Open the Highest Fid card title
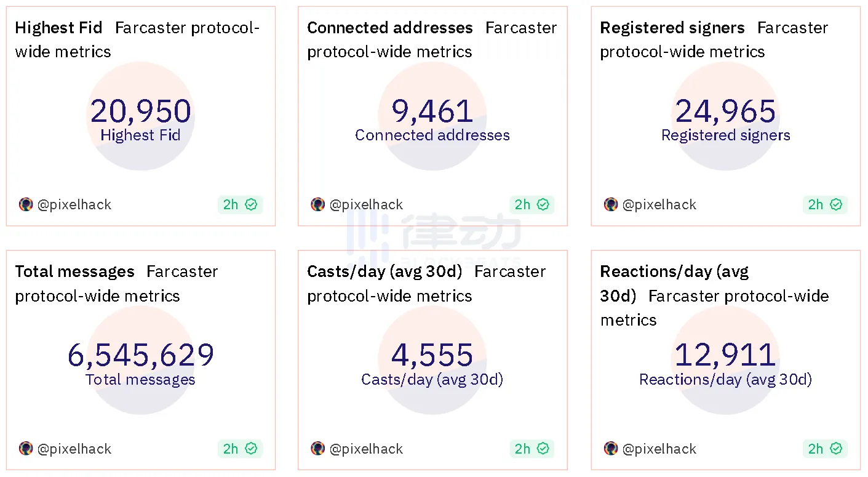 pos(59,28)
